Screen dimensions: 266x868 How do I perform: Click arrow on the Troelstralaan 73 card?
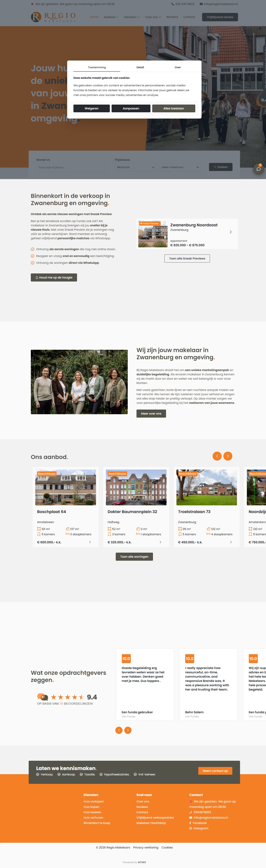pyautogui.click(x=231, y=542)
